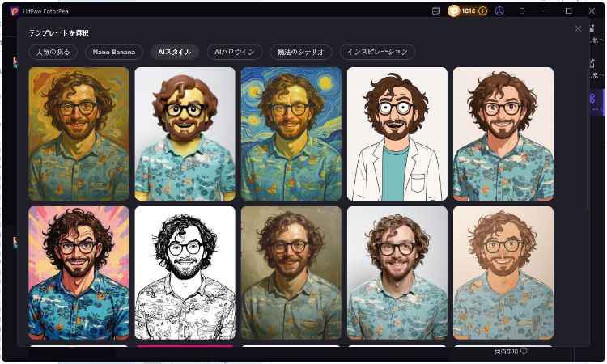Screen dimensions: 607x364
Task: Switch to the 人気のある tab
Action: [53, 52]
